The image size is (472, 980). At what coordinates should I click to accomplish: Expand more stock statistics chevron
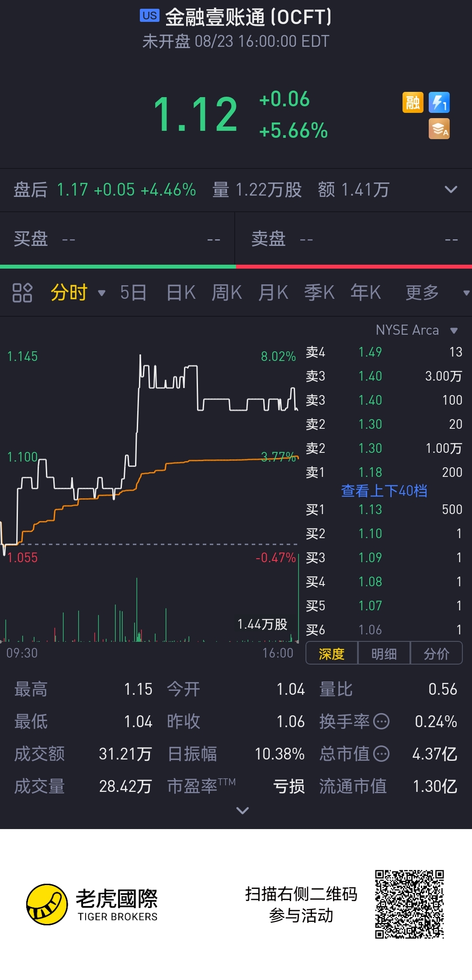tap(243, 810)
